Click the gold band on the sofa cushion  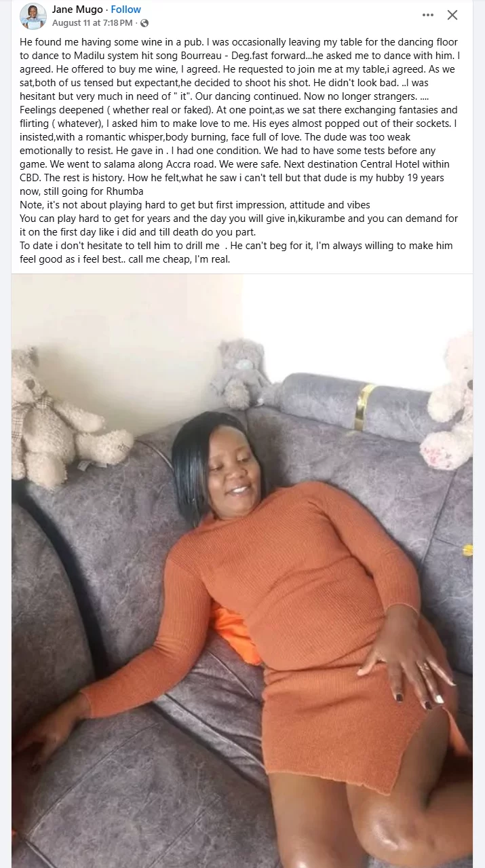click(x=364, y=407)
